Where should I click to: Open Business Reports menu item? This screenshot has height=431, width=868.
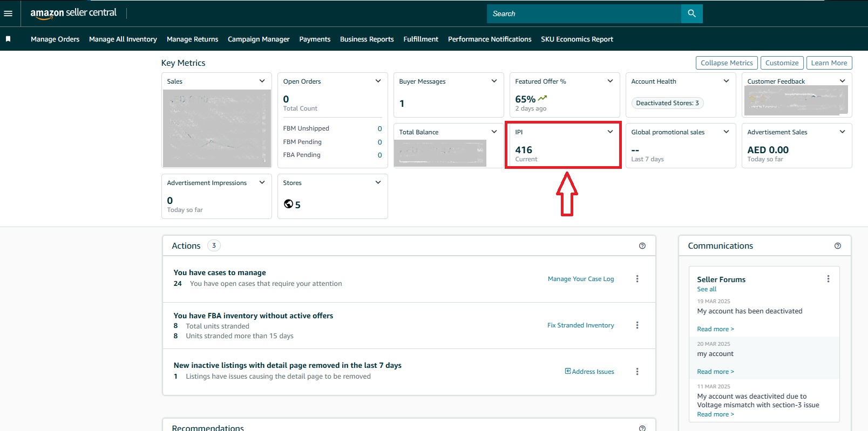(x=367, y=39)
